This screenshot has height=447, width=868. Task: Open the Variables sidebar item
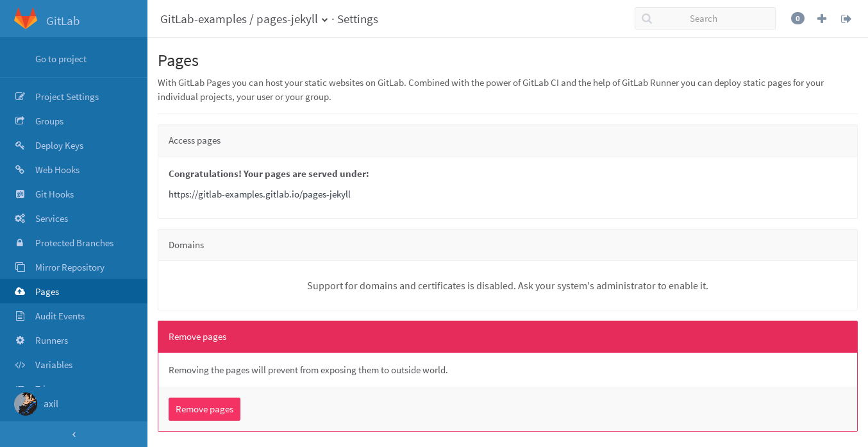[53, 365]
